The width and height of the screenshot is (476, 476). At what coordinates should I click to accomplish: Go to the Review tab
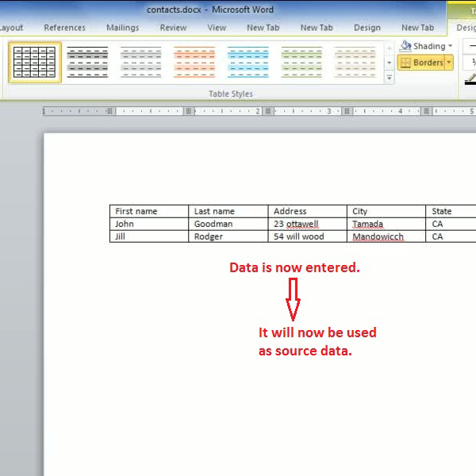tap(173, 28)
